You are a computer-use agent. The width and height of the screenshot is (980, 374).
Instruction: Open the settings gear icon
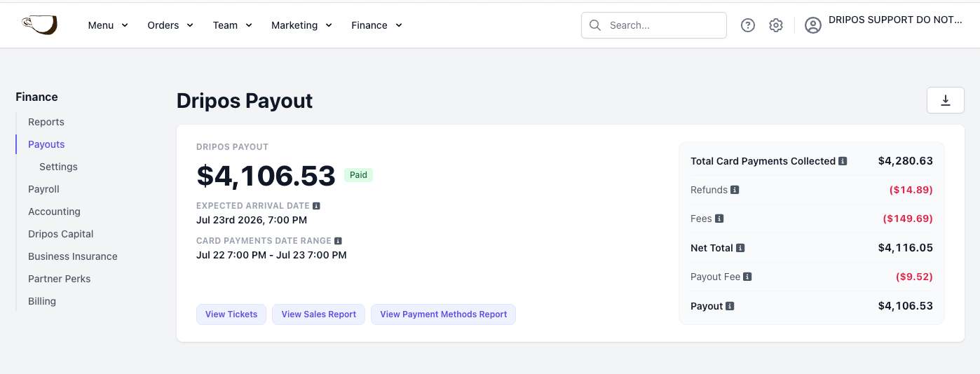pos(775,25)
